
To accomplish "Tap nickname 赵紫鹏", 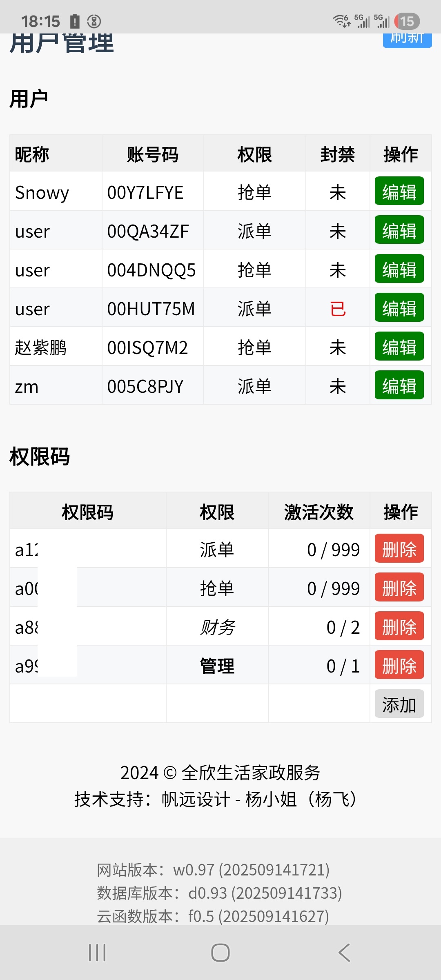I will [41, 347].
